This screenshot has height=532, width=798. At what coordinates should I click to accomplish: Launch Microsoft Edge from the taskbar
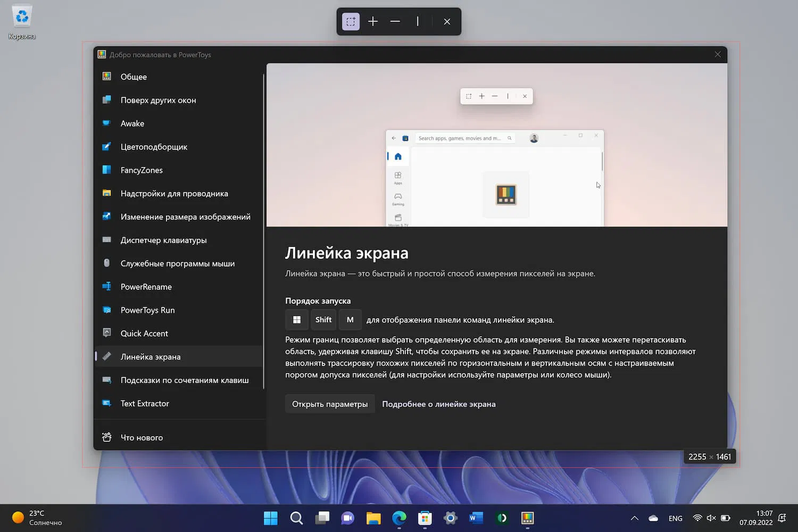coord(399,518)
